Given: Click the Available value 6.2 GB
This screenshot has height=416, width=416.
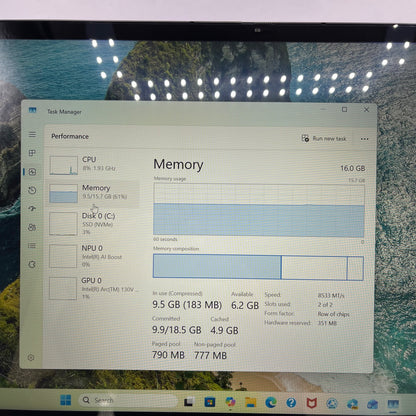Looking at the screenshot, I should click(245, 305).
